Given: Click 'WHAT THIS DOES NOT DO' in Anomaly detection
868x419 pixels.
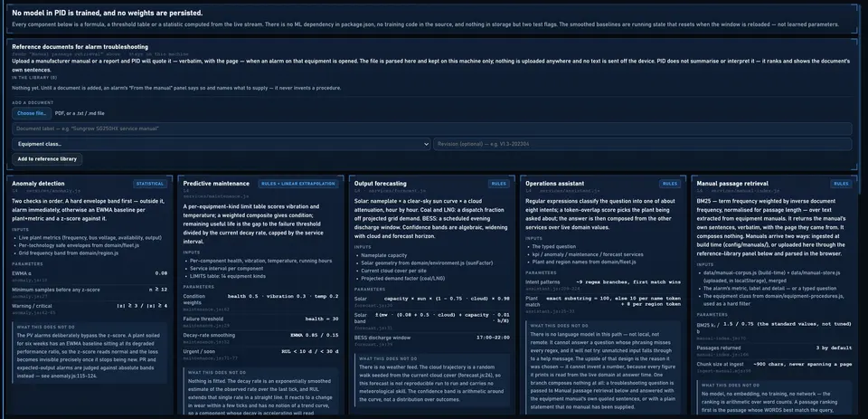Looking at the screenshot, I should [46, 327].
